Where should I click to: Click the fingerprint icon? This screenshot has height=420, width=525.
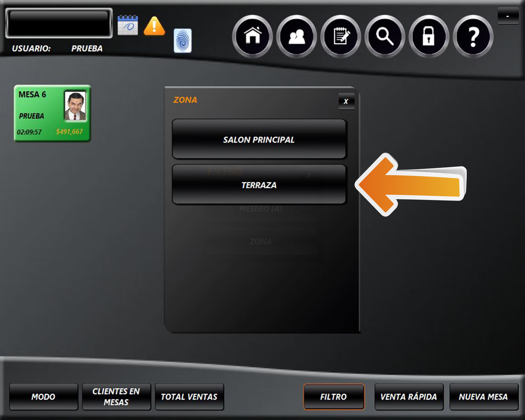(x=183, y=41)
